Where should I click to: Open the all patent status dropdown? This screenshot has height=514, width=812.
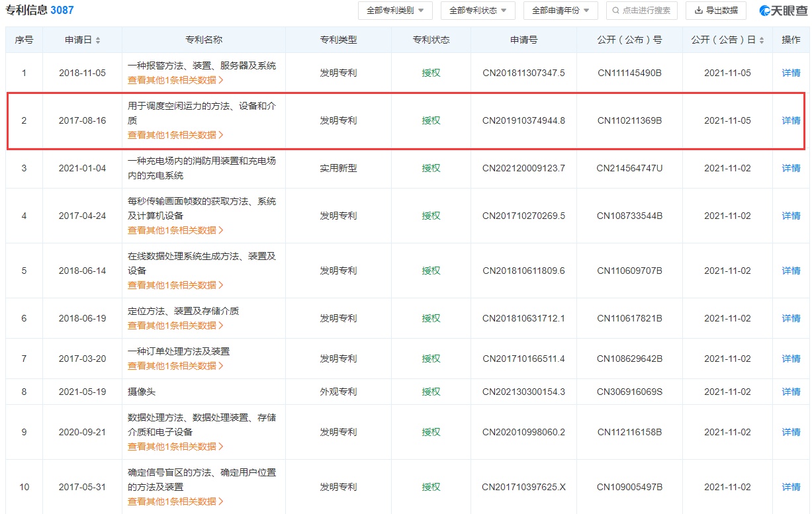478,11
